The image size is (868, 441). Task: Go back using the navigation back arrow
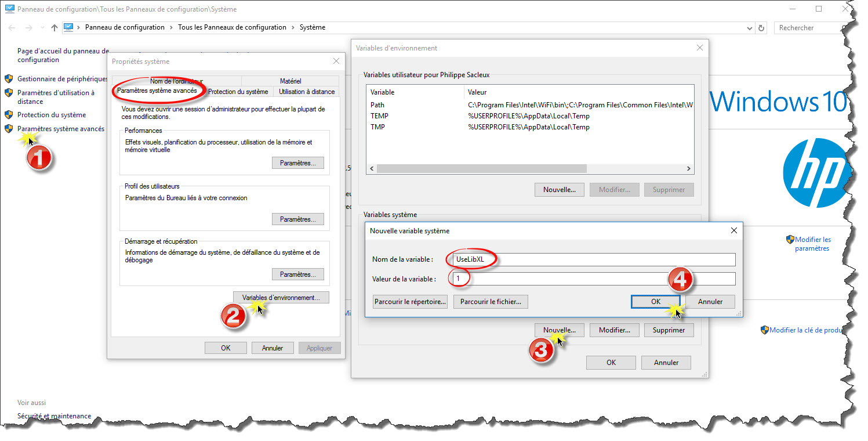[12, 28]
